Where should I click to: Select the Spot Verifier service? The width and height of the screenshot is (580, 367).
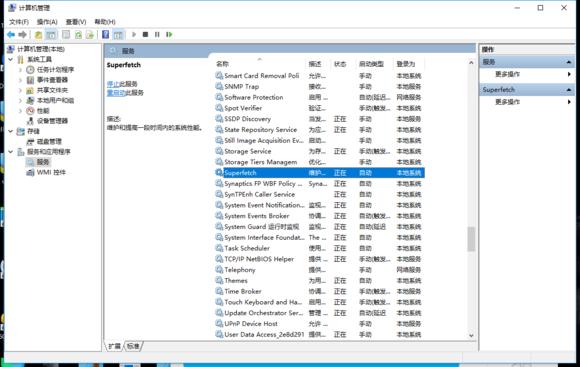click(x=319, y=108)
